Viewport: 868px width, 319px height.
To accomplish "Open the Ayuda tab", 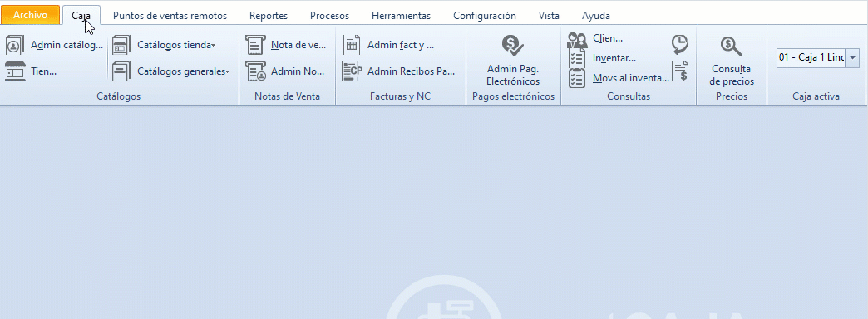I will click(595, 16).
